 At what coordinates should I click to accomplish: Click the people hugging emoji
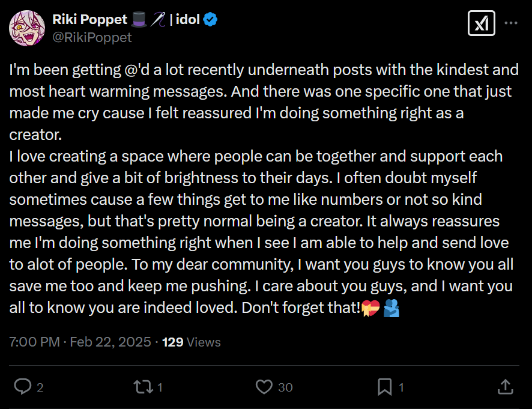click(391, 309)
